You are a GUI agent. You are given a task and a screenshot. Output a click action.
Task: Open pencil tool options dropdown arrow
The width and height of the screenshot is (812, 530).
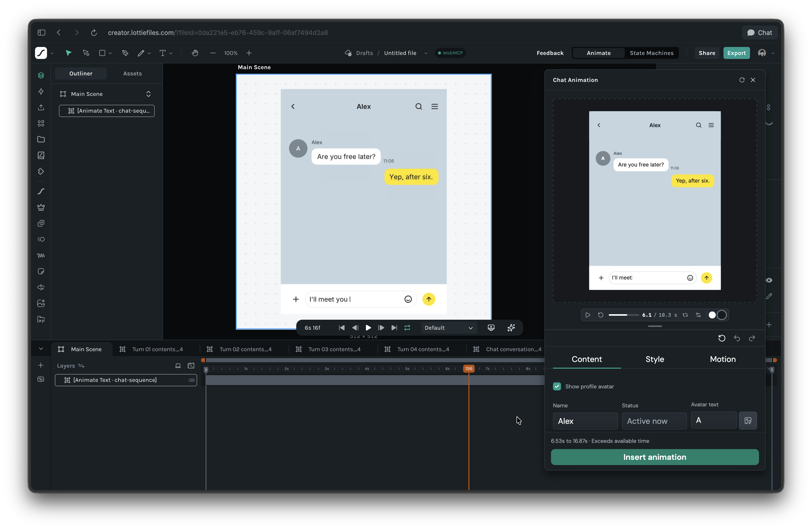click(149, 53)
